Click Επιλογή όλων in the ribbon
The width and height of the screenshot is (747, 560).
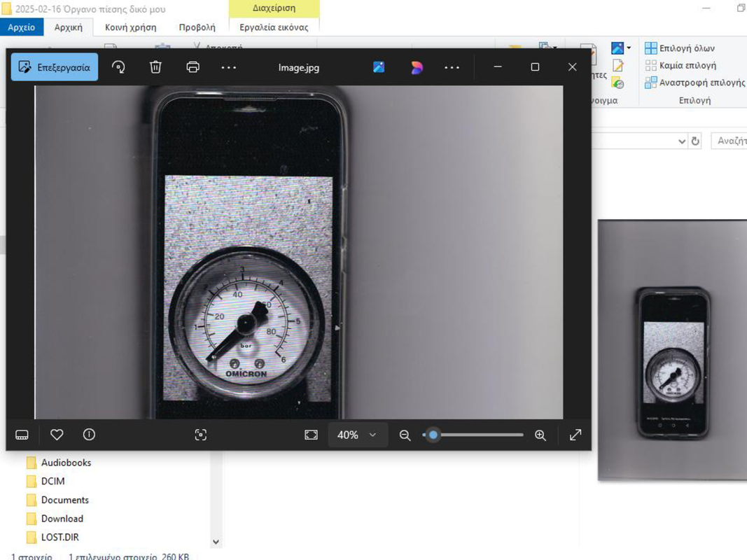click(680, 48)
